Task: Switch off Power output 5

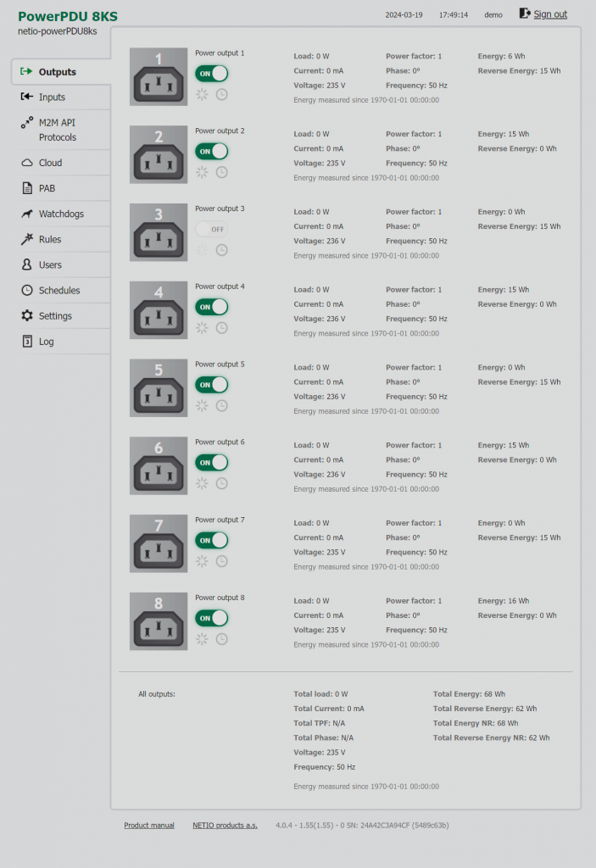Action: tap(212, 385)
